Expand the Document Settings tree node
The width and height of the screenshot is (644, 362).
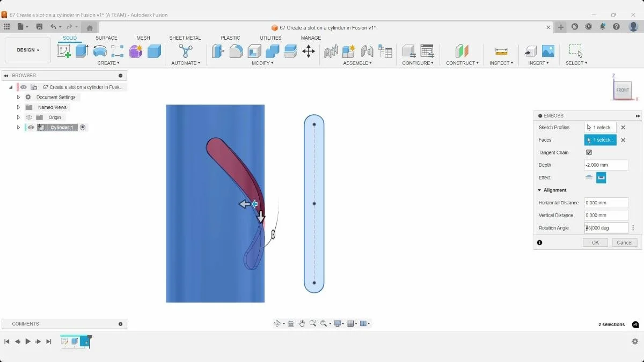pos(18,97)
